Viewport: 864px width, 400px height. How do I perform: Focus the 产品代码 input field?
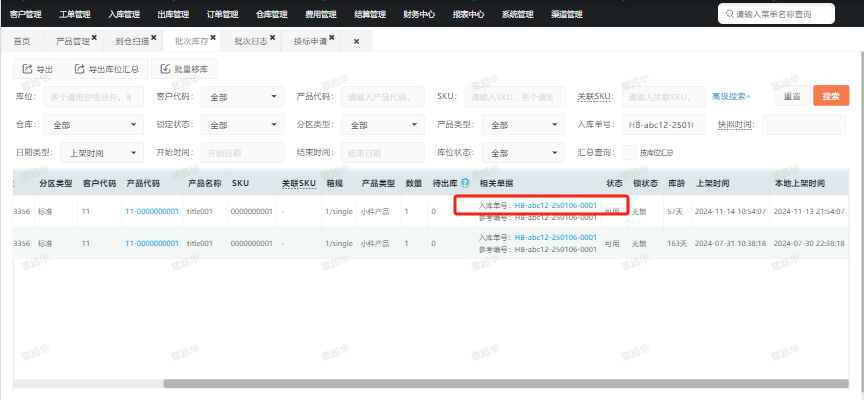(x=383, y=96)
